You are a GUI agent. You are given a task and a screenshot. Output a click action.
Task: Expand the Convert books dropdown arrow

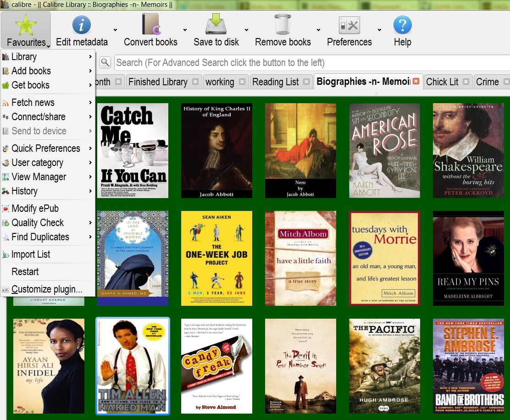185,30
